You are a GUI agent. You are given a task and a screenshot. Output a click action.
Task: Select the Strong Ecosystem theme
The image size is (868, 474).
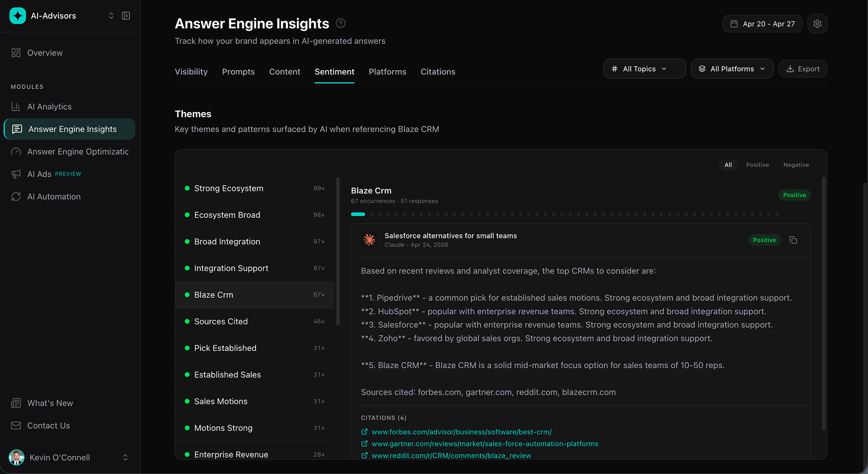pos(255,188)
